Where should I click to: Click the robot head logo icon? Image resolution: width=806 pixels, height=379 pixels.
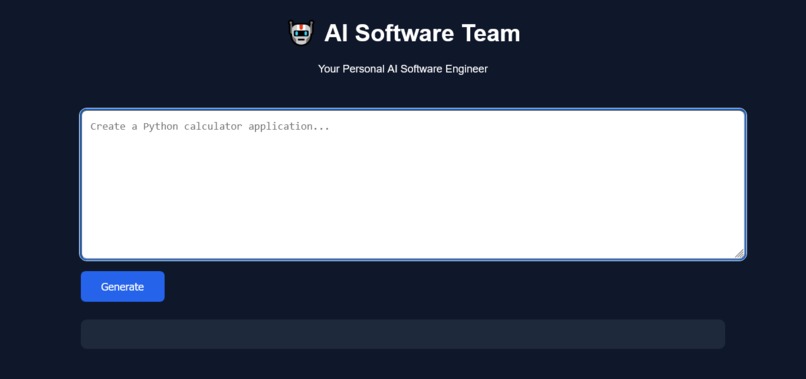point(301,33)
